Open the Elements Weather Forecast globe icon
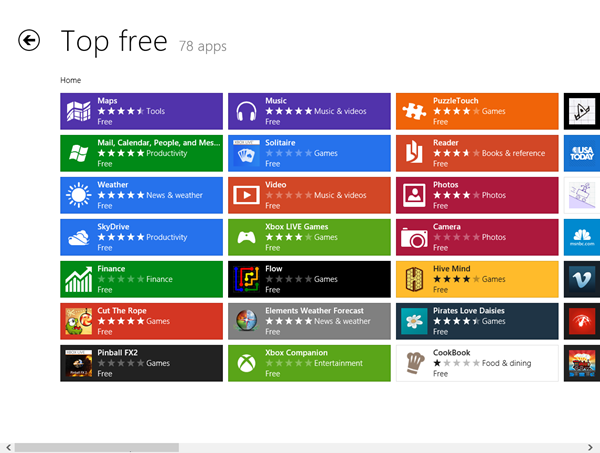This screenshot has width=600, height=453. [x=246, y=321]
